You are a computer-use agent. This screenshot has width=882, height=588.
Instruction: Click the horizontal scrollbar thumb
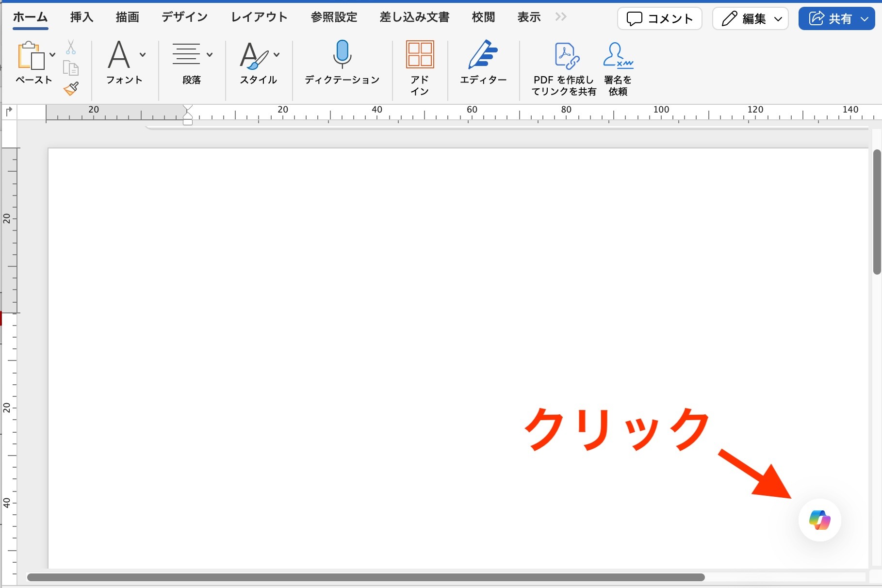pos(366,577)
